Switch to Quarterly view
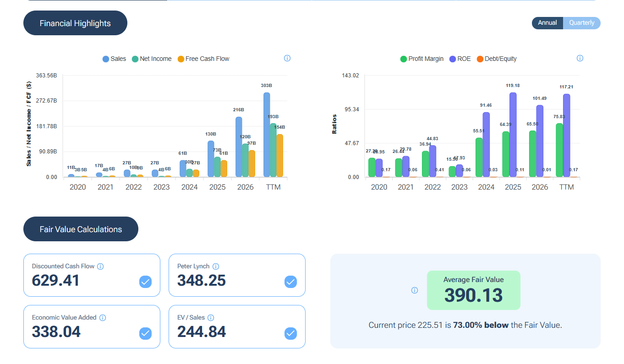 pos(582,23)
